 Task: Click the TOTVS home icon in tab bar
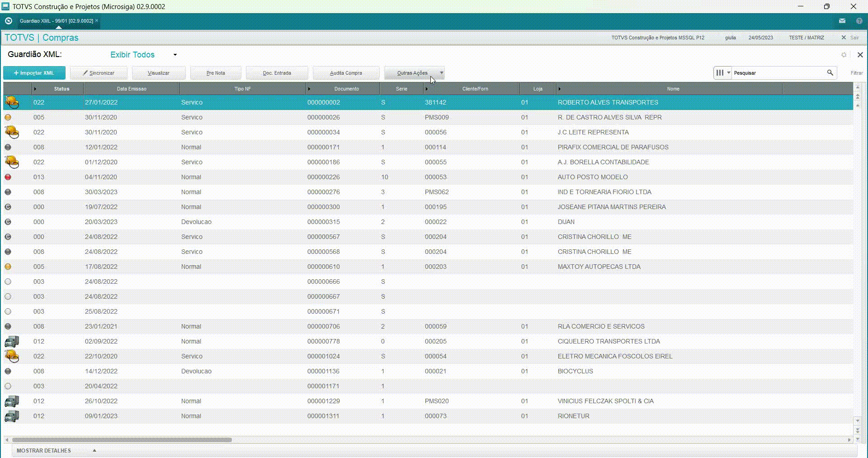coord(8,21)
